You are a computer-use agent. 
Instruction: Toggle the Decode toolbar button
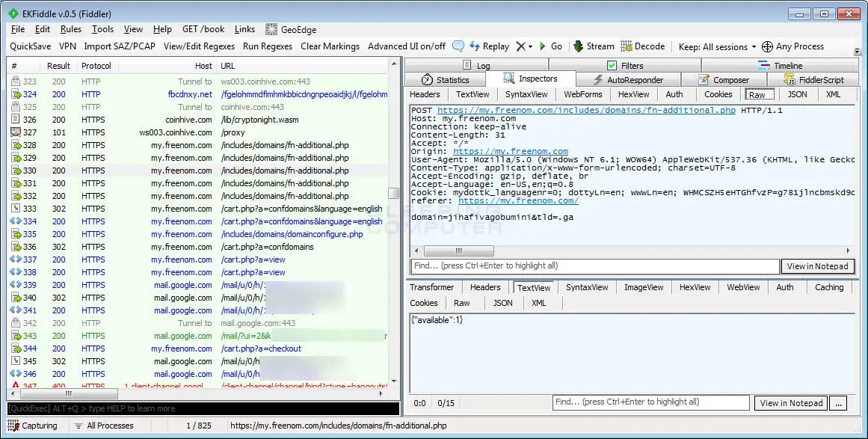click(626, 46)
